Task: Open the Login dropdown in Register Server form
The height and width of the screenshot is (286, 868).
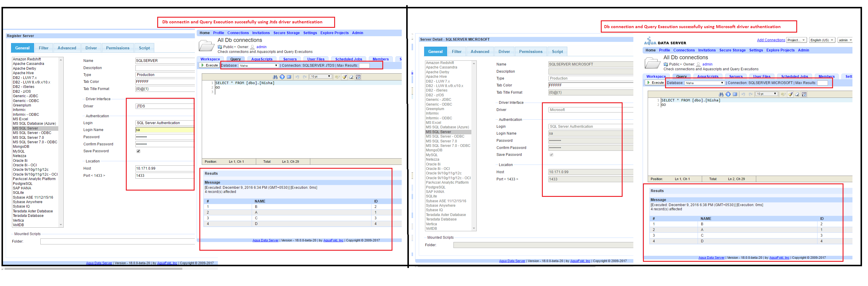Action: coord(164,123)
